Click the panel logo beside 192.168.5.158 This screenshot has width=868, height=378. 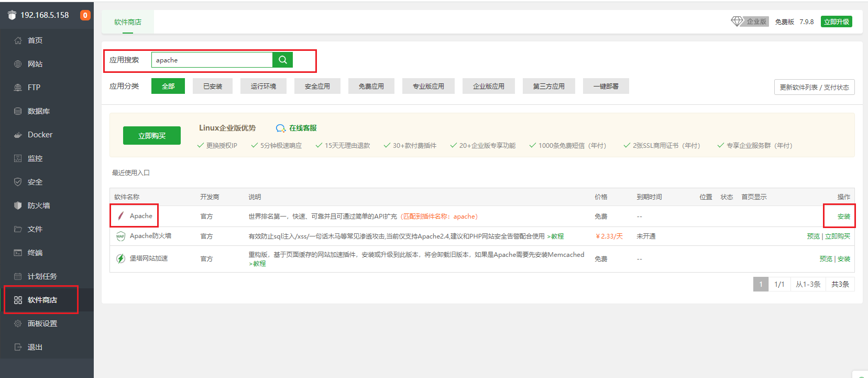pyautogui.click(x=12, y=15)
